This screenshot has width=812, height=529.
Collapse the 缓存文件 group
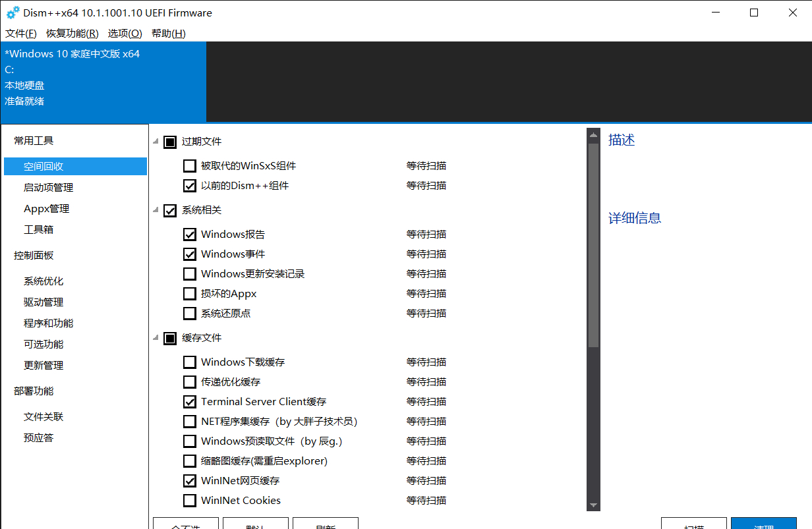(x=155, y=337)
